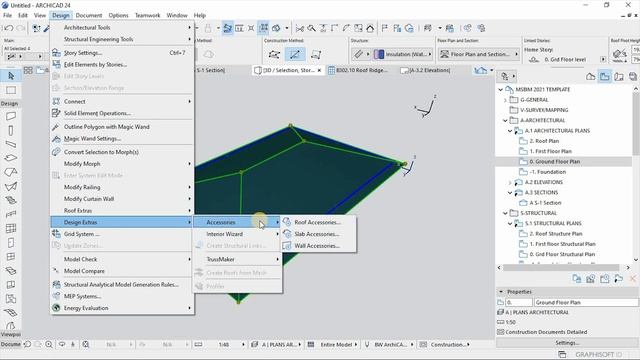Click the delete X icon in navigator
640x360 pixels.
633,279
